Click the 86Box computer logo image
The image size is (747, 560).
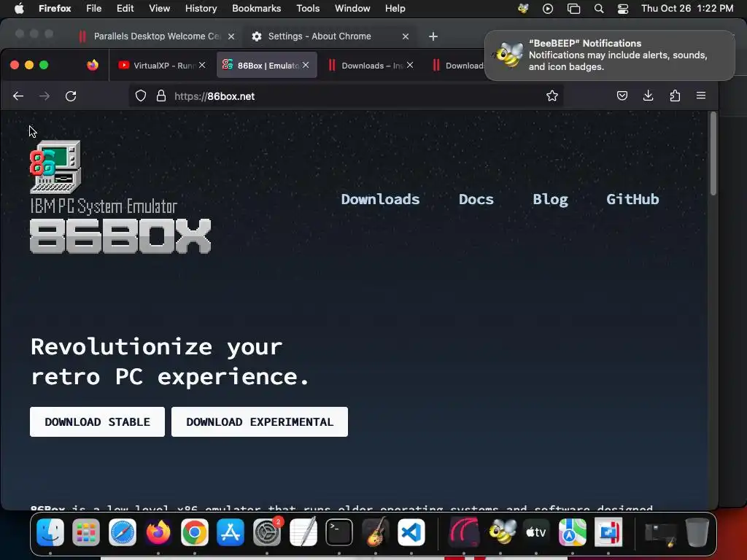(55, 167)
